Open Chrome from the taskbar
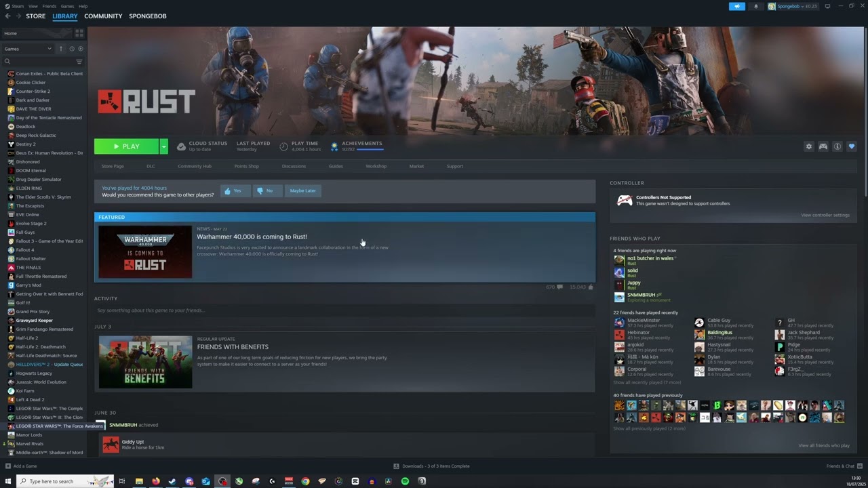The height and width of the screenshot is (488, 868). coord(305,481)
